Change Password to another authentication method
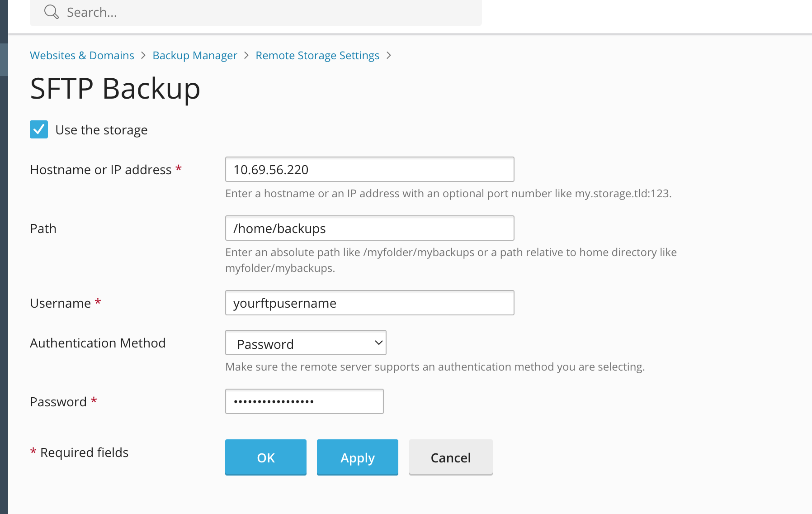The height and width of the screenshot is (514, 812). point(306,343)
